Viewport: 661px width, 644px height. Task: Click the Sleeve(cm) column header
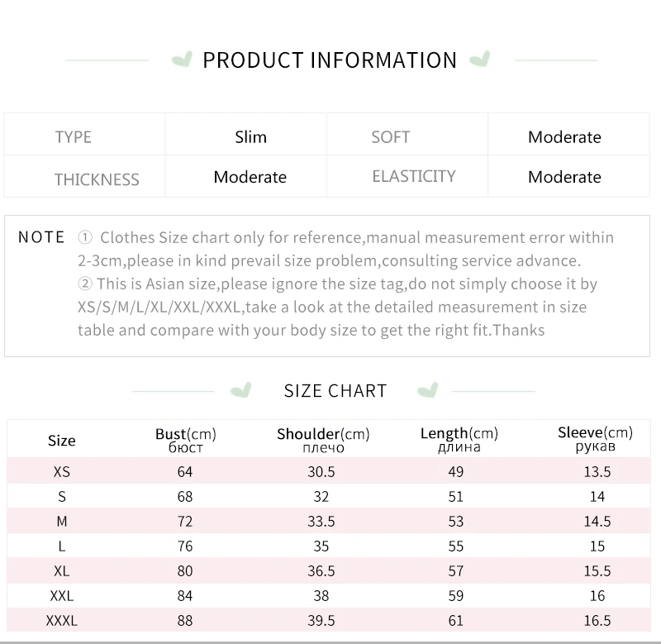595,438
